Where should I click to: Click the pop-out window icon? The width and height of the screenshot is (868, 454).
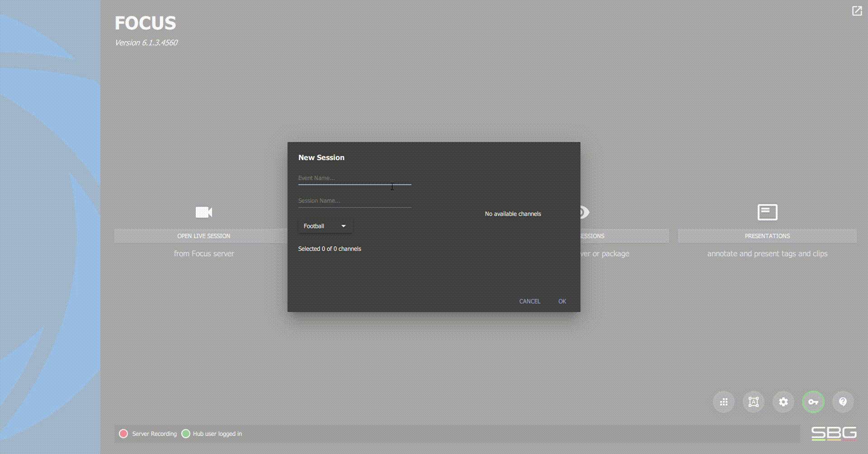click(857, 11)
